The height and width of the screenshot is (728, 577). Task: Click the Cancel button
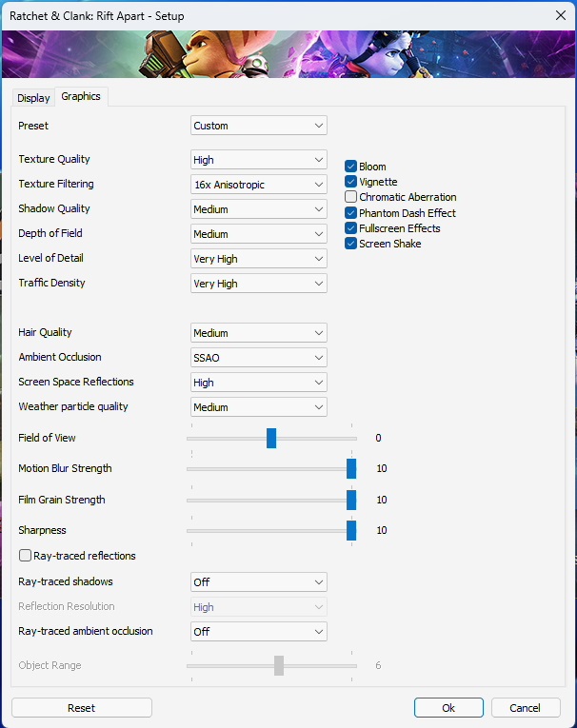point(526,708)
